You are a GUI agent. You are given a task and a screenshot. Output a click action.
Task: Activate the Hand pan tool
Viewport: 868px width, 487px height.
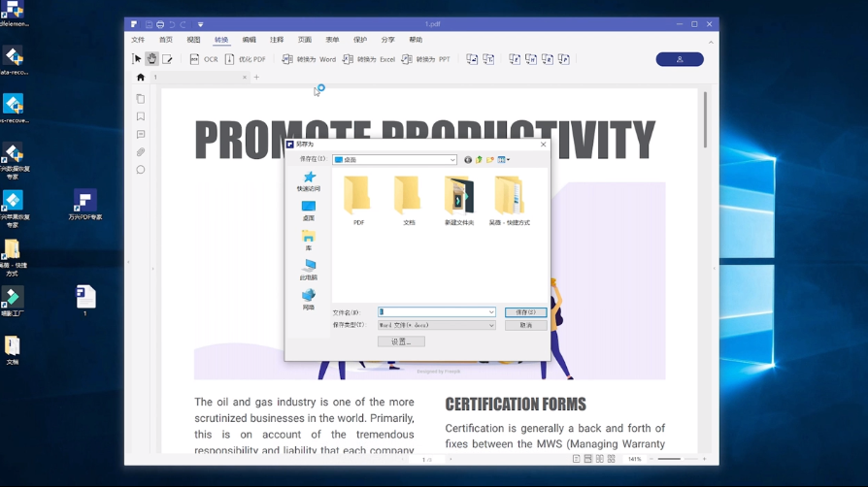(x=151, y=58)
